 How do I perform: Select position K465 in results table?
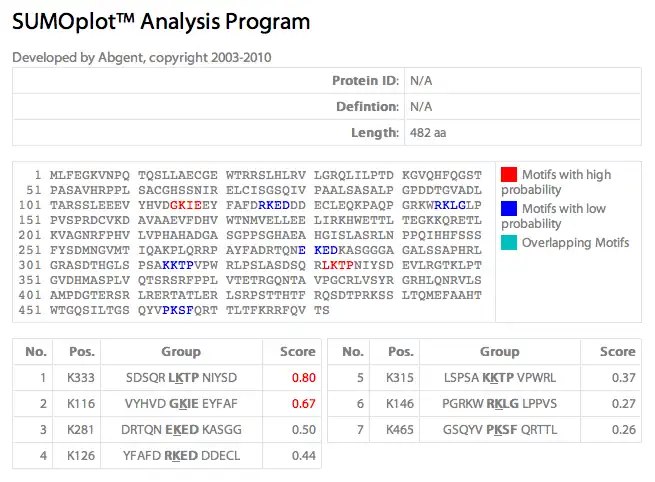(401, 430)
